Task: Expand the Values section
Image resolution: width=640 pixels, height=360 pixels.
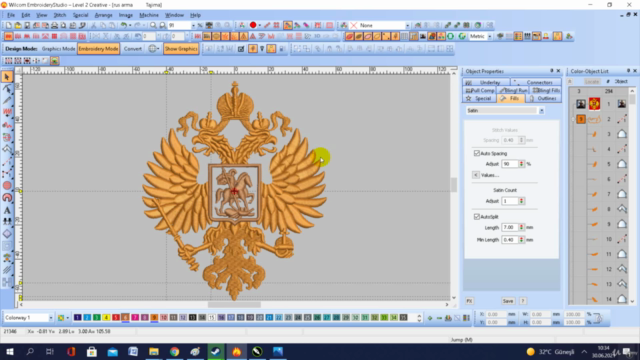Action: click(x=476, y=175)
